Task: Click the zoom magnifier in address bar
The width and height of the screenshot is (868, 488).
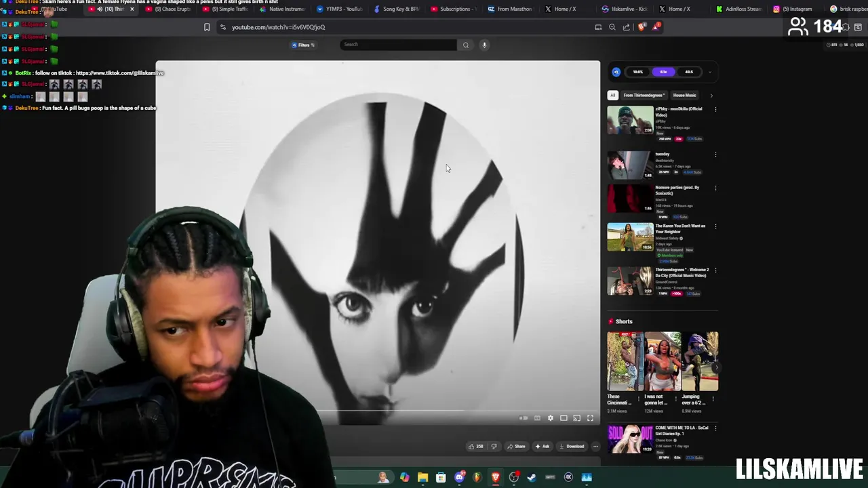Action: tap(612, 27)
